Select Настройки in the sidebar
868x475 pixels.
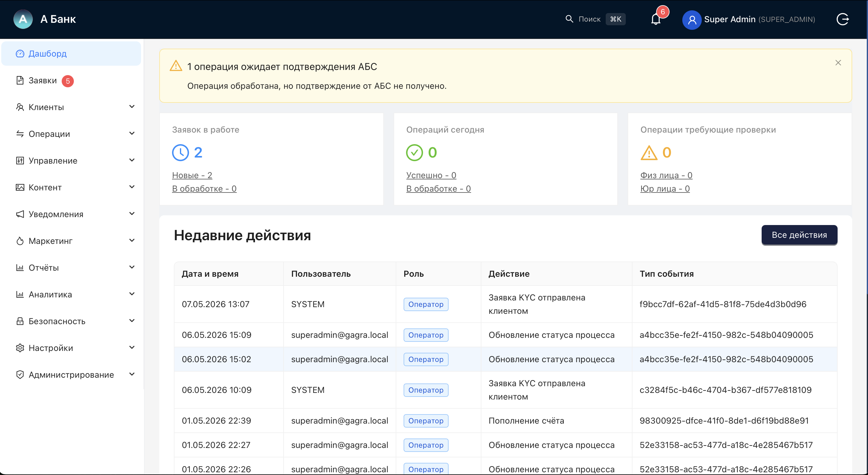click(71, 348)
